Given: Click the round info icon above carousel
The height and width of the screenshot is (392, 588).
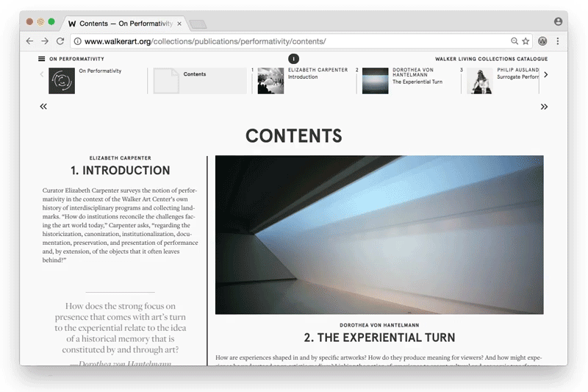Looking at the screenshot, I should [x=293, y=59].
